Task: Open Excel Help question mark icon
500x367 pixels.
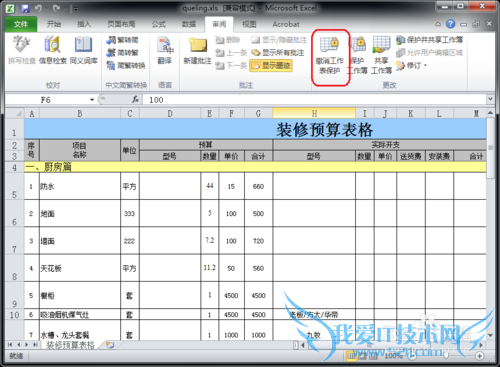Action: [x=450, y=24]
